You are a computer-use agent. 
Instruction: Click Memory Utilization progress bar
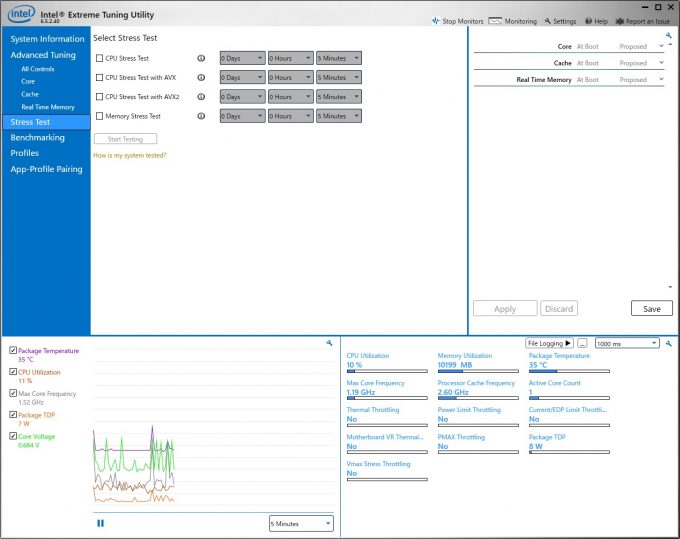click(x=478, y=371)
